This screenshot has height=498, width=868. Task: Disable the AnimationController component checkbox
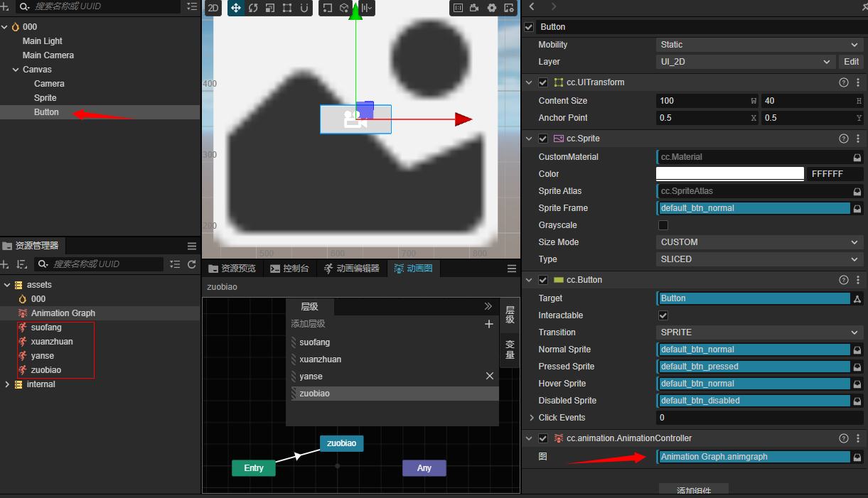[x=543, y=438]
